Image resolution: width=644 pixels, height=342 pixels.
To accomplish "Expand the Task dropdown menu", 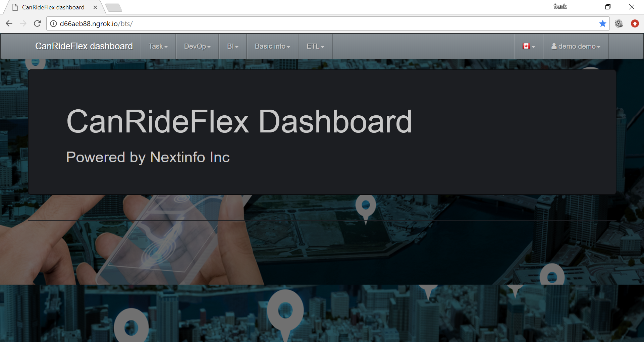I will click(158, 46).
